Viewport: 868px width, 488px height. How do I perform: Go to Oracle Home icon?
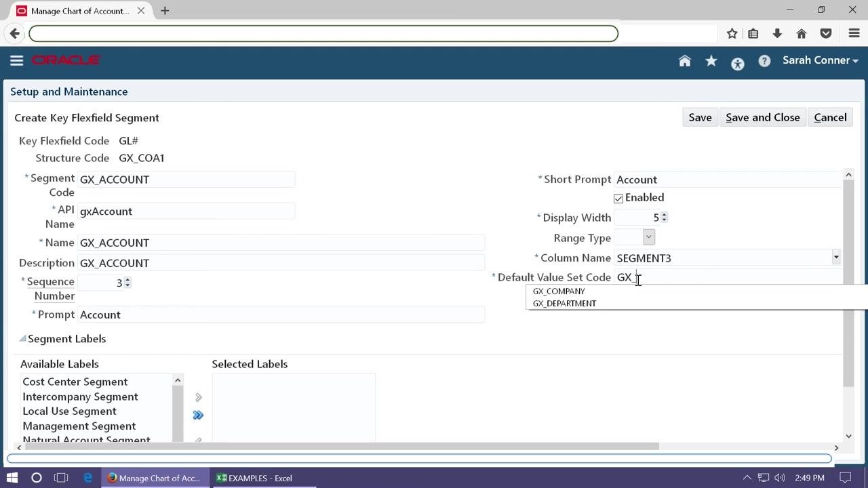tap(685, 61)
